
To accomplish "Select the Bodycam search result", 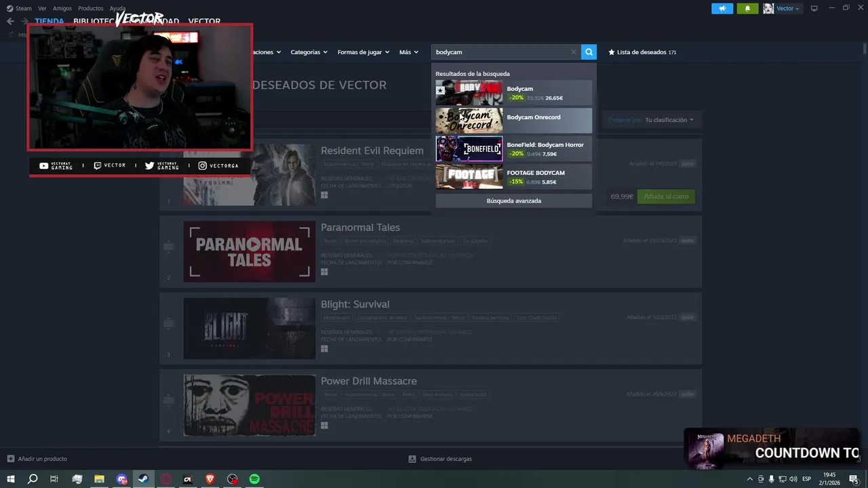I will click(x=513, y=93).
